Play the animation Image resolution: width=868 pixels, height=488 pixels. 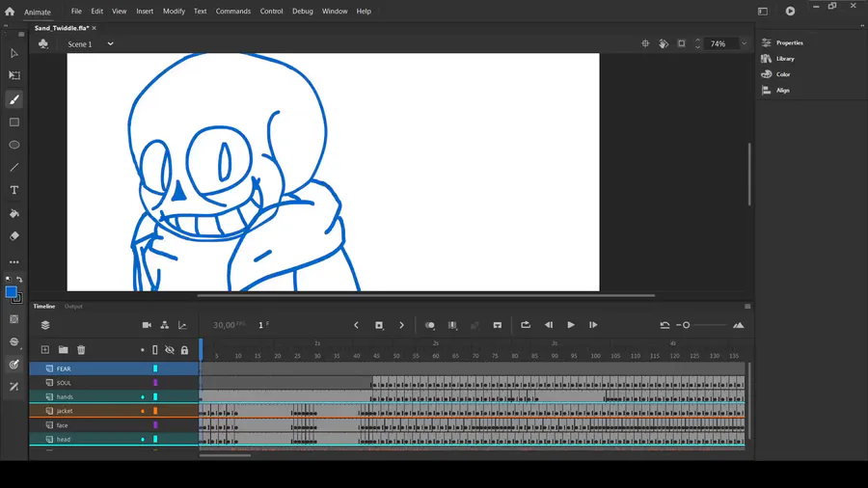[x=571, y=325]
